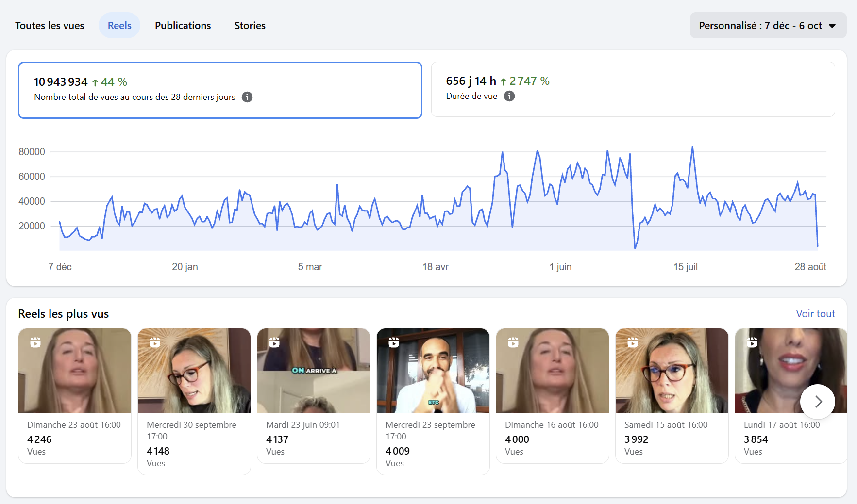Open the Publications tab
This screenshot has height=504, width=857.
pos(183,25)
